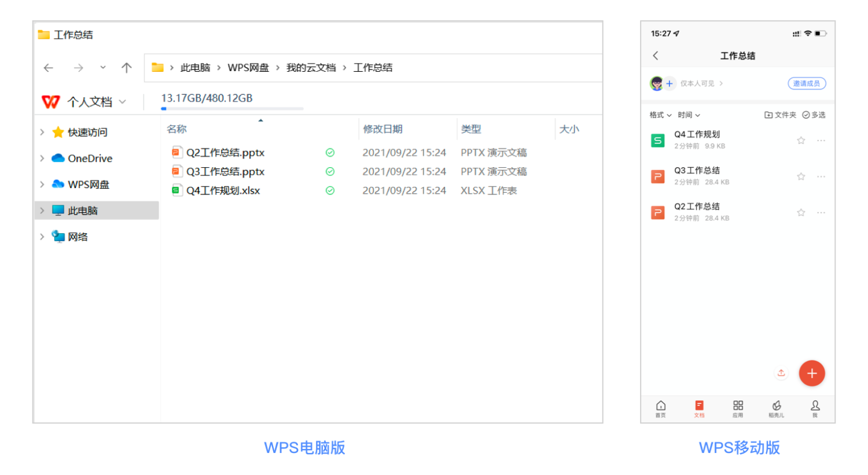Select 快速访问 star icon in sidebar
The image size is (868, 475).
(x=58, y=132)
